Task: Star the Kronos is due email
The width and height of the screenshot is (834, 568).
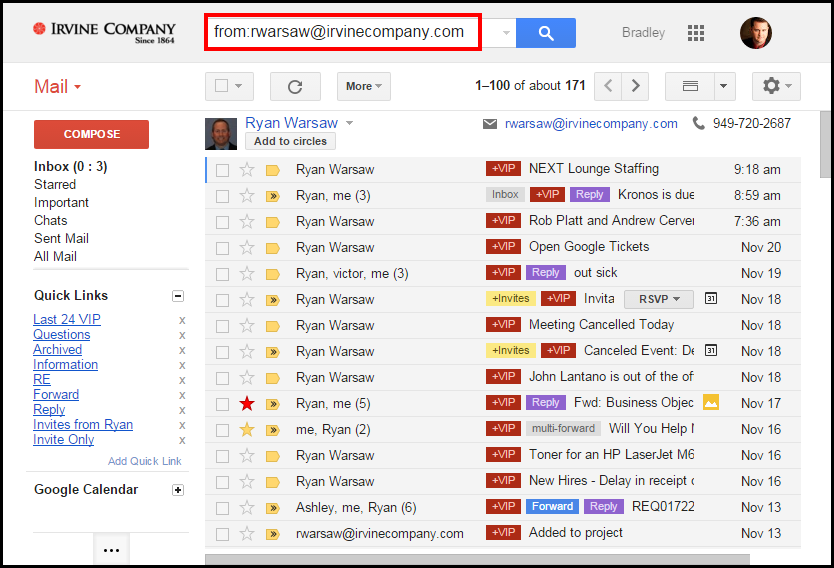Action: click(247, 196)
